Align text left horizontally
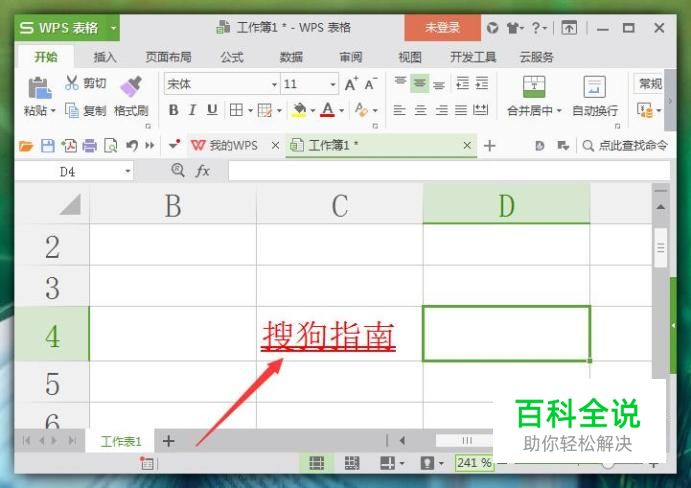Screen dimensions: 691x488 click(399, 110)
